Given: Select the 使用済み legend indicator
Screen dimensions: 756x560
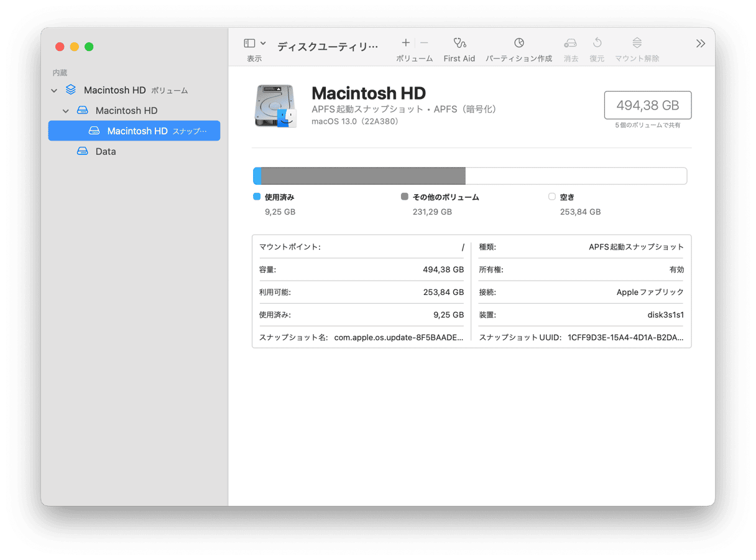Looking at the screenshot, I should click(256, 196).
